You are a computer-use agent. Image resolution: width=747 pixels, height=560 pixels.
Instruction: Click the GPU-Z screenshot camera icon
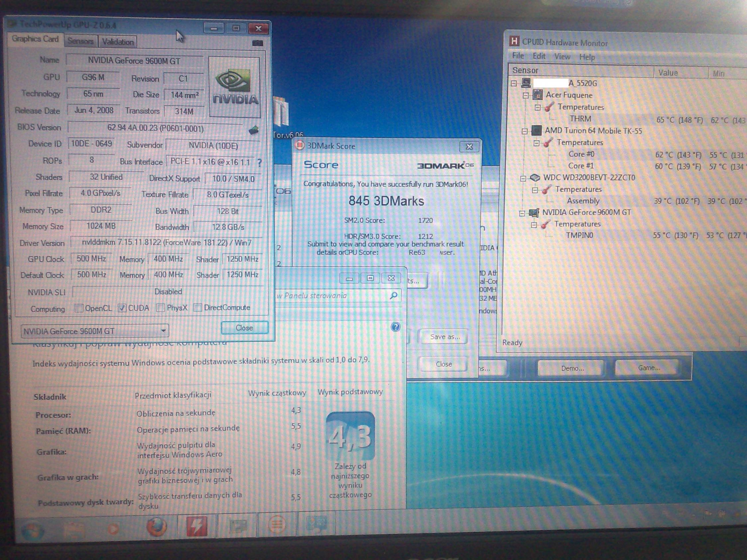(258, 43)
